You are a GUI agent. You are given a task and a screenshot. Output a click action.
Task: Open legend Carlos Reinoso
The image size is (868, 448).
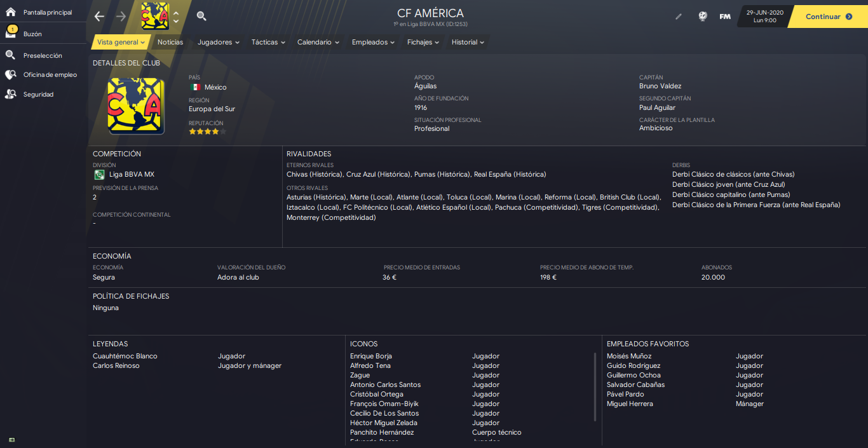[116, 365]
